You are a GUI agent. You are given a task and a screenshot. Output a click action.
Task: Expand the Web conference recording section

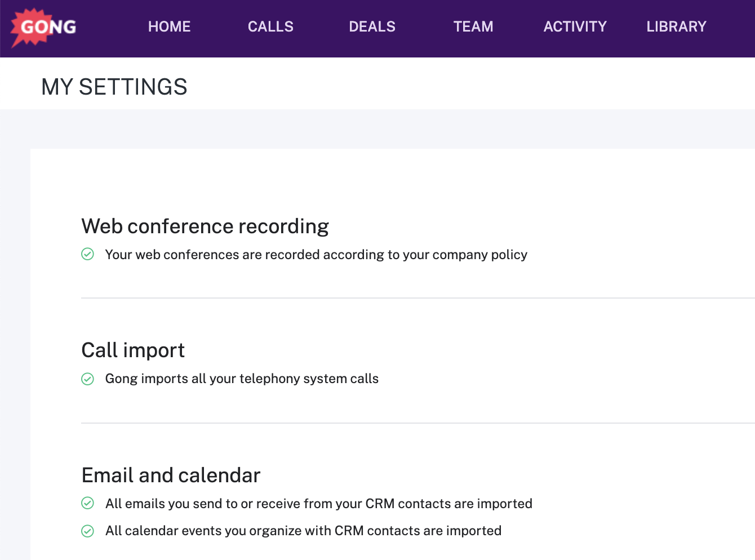205,226
